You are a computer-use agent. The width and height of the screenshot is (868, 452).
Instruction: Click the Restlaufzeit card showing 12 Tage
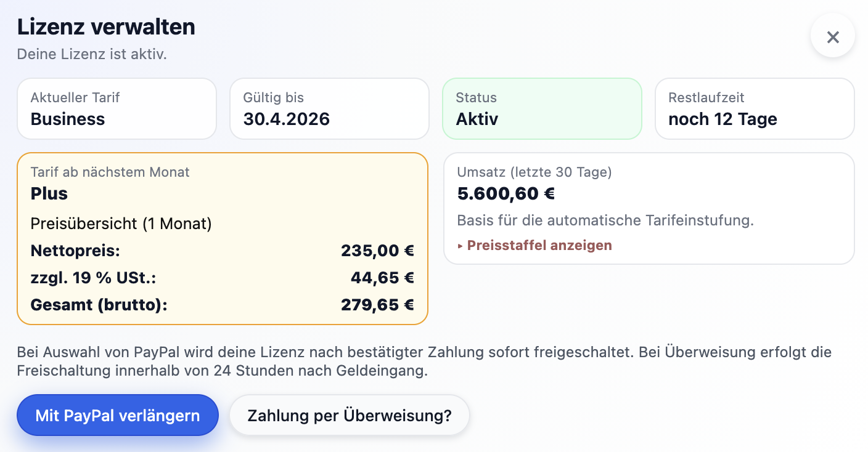[755, 108]
